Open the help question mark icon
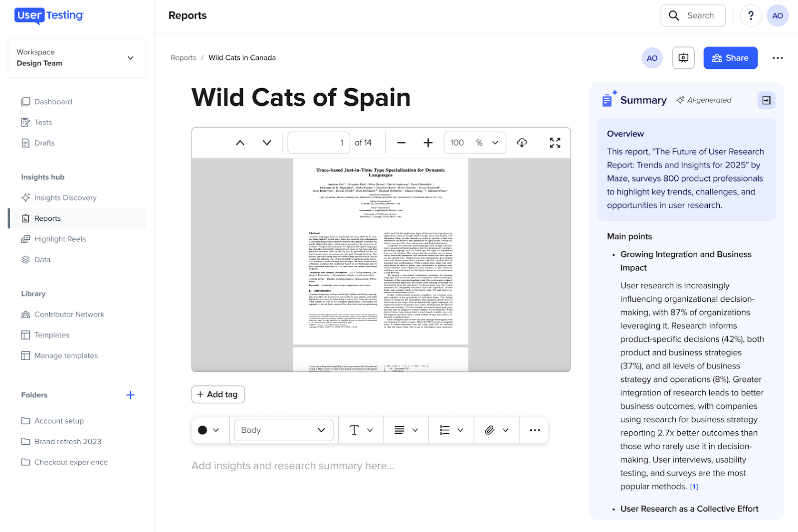The image size is (798, 532). coord(751,15)
